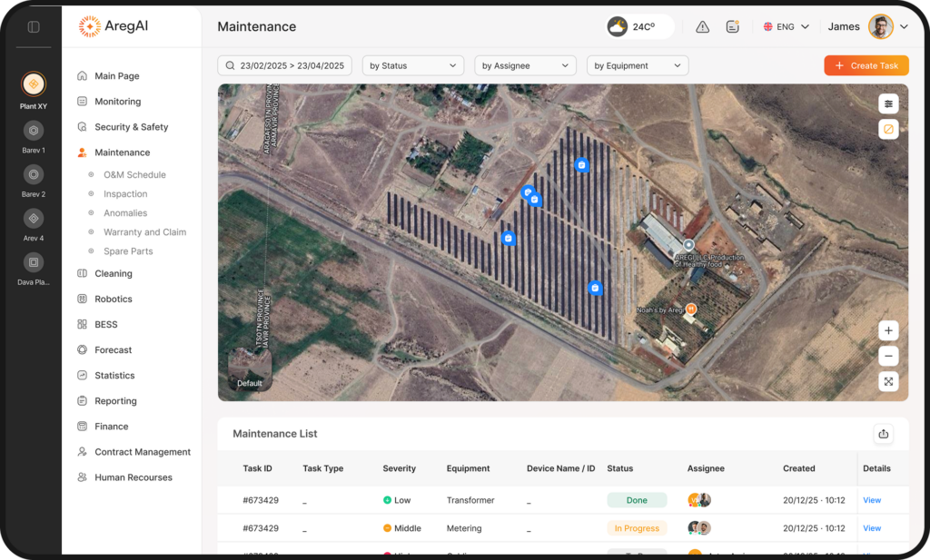
Task: Go to Anomalies under Maintenance
Action: 125,213
